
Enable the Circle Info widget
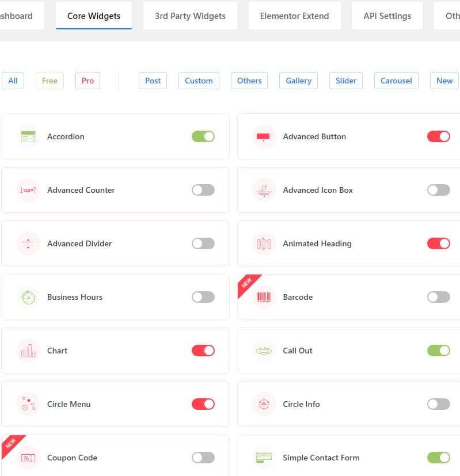[439, 404]
